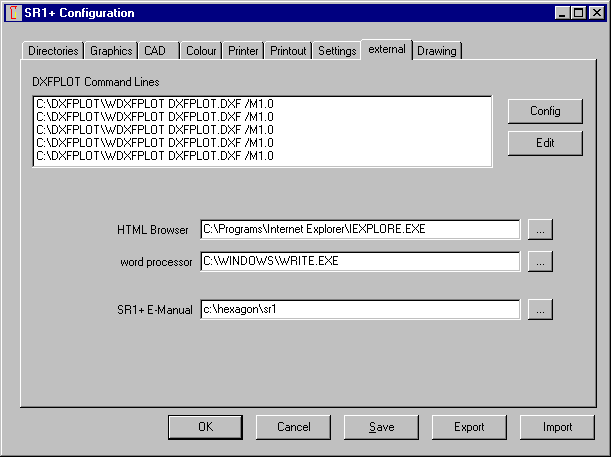611x457 pixels.
Task: Open the Drawing tab
Action: pyautogui.click(x=436, y=51)
